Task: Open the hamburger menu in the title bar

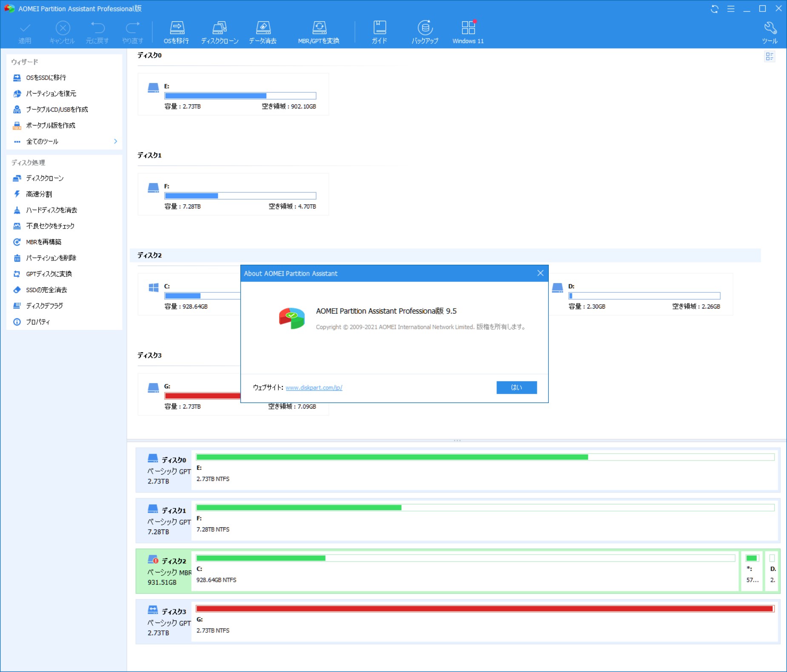Action: [731, 9]
